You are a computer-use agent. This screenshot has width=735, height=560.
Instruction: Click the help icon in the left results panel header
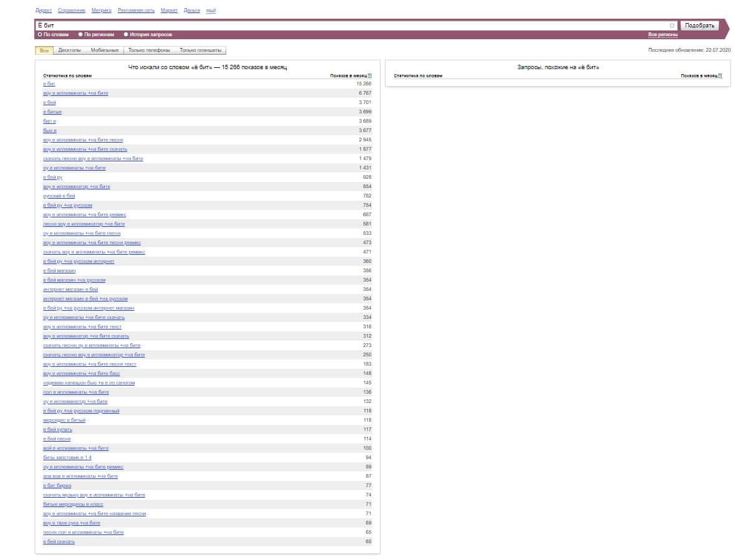coord(370,76)
